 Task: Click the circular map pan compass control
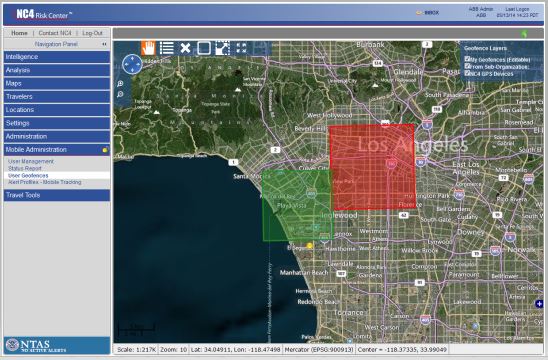pos(132,64)
